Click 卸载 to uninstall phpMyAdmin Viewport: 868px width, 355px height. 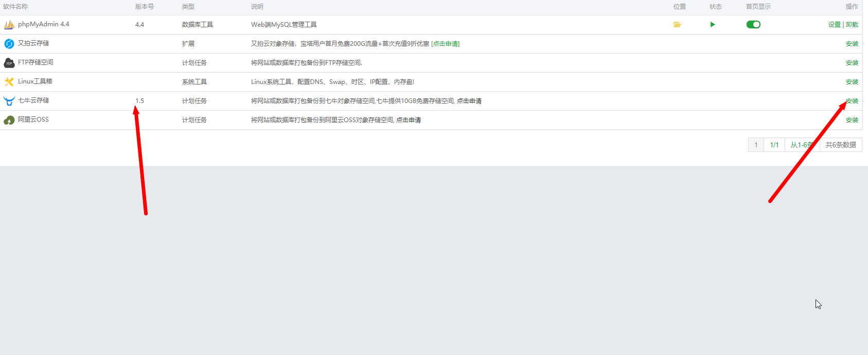(x=852, y=25)
